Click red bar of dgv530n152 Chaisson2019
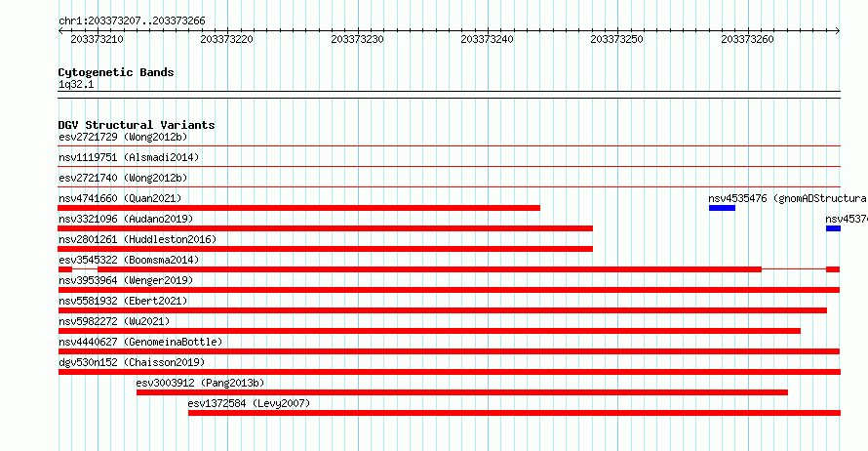The height and width of the screenshot is (451, 868). (x=449, y=372)
